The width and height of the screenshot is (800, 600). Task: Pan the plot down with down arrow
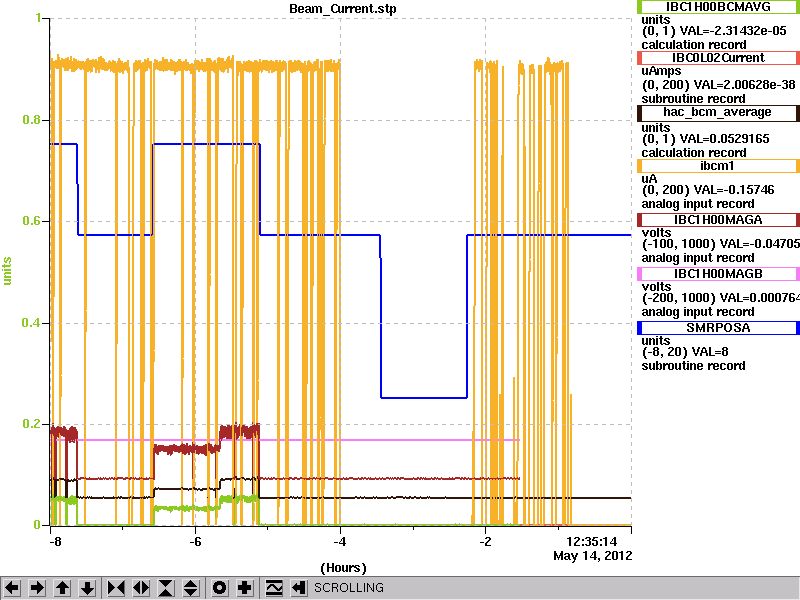pos(88,588)
